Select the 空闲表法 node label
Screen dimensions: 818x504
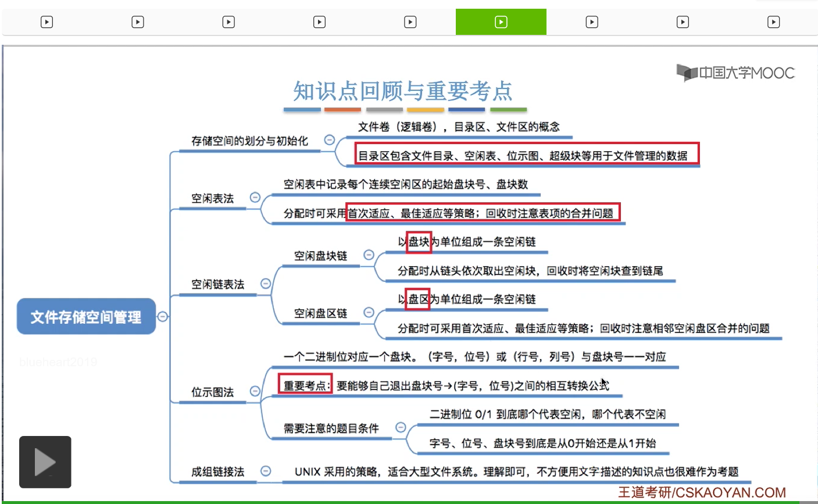coord(213,198)
